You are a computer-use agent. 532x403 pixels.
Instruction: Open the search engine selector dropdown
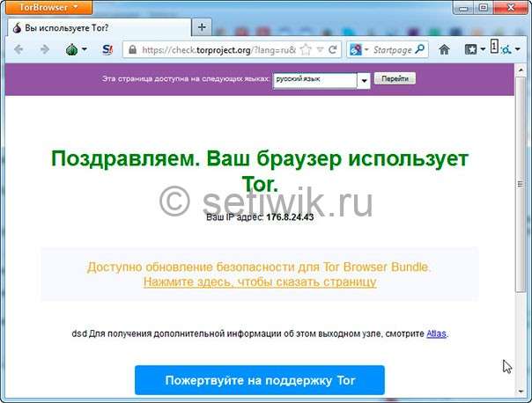(x=359, y=50)
